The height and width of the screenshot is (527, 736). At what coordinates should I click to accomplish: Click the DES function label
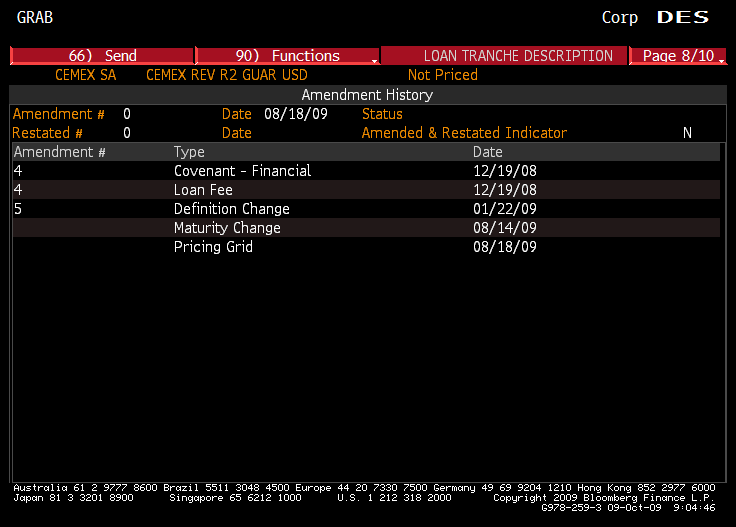coord(682,17)
